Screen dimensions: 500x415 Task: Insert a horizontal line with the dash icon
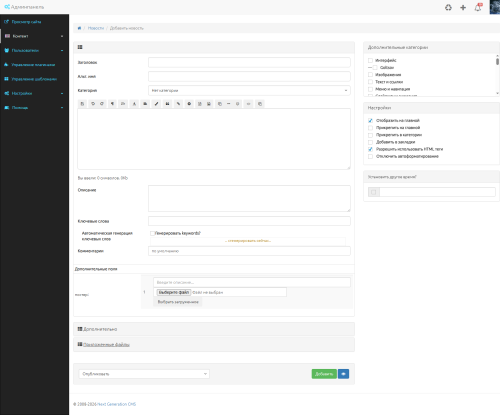click(229, 104)
